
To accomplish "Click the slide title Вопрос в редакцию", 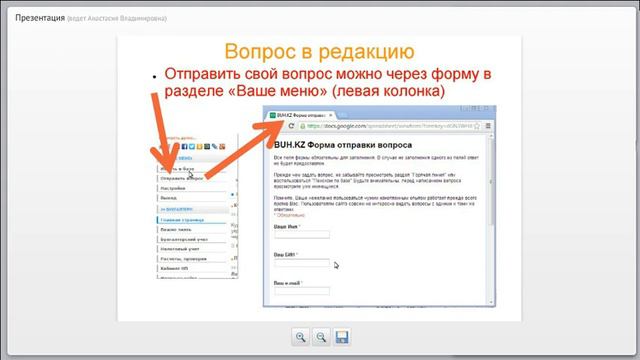I will pyautogui.click(x=319, y=52).
